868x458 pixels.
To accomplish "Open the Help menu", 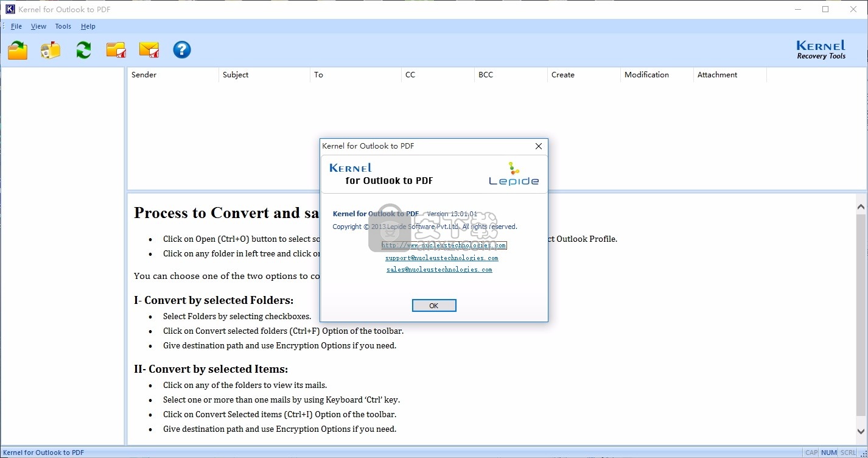I will [x=88, y=26].
